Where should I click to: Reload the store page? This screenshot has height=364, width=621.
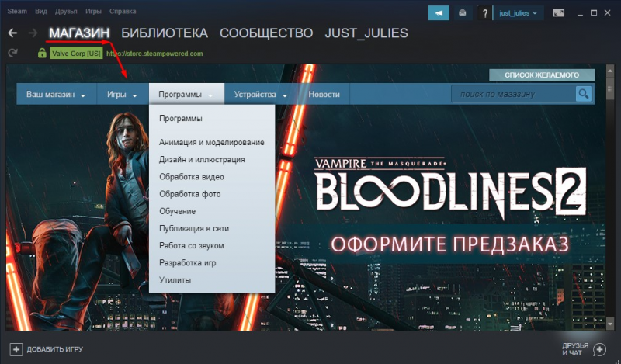[x=12, y=53]
